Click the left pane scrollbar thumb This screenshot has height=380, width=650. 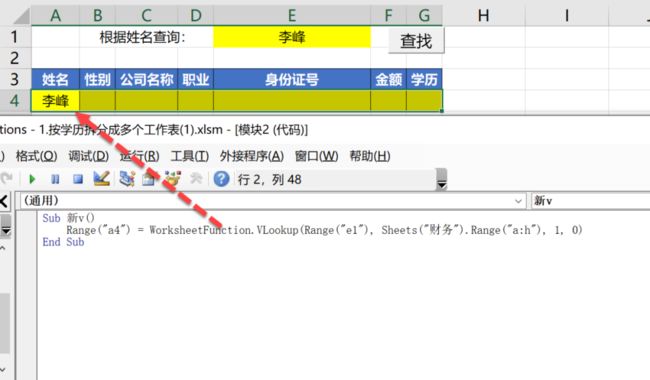click(4, 323)
